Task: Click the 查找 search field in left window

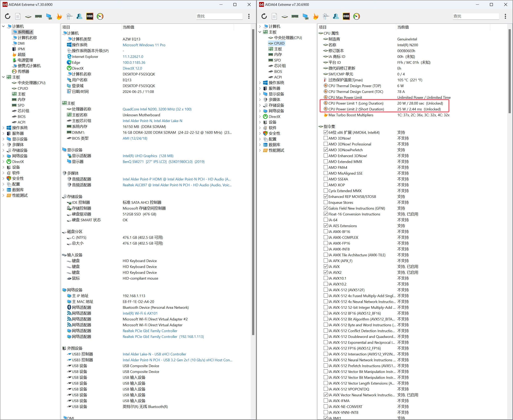Action: click(219, 16)
